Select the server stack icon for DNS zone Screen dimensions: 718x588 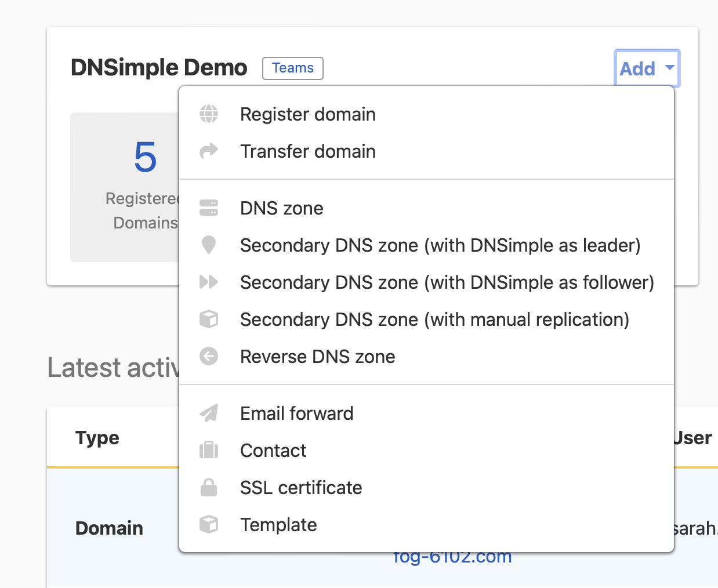(208, 208)
